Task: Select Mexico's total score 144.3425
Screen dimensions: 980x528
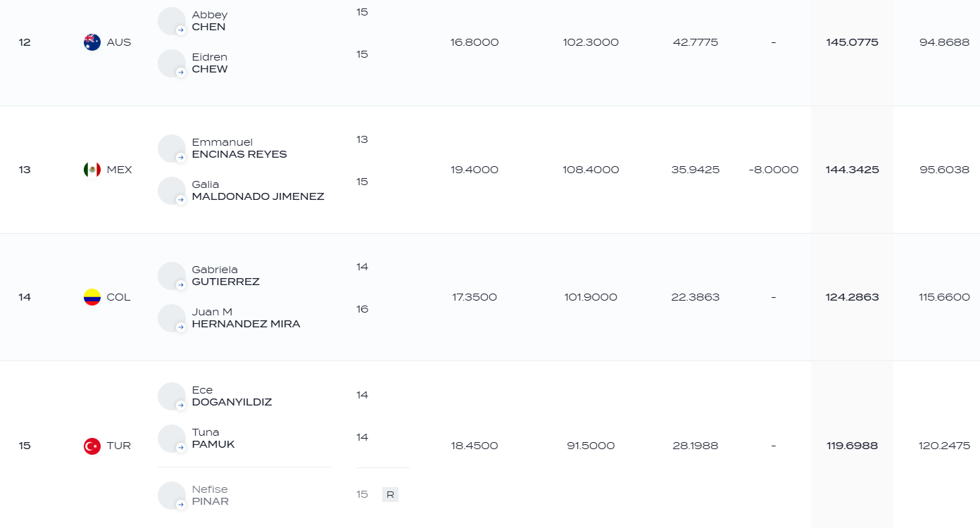Action: coord(852,170)
